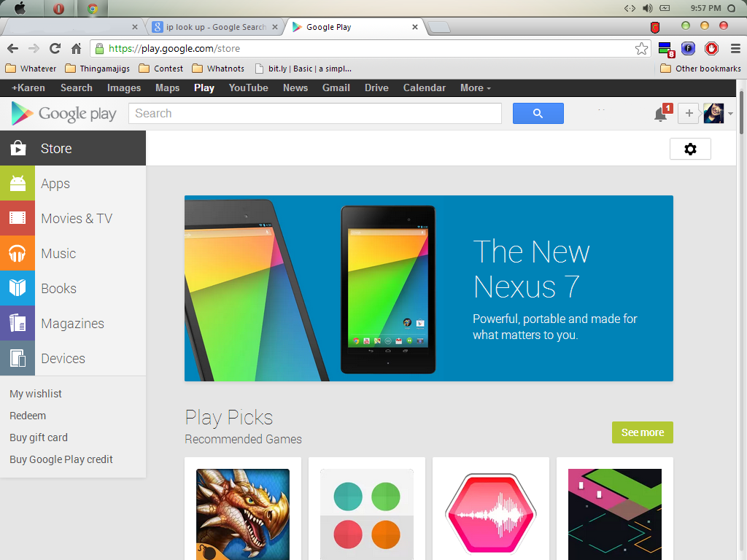Open Movies & TV category
Image resolution: width=747 pixels, height=560 pixels.
[x=73, y=218]
